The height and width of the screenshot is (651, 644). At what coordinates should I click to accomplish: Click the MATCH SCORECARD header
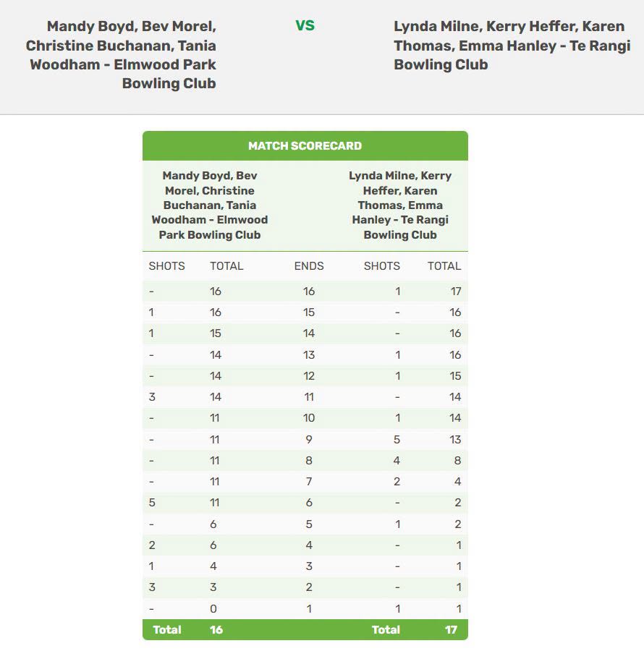coord(305,145)
